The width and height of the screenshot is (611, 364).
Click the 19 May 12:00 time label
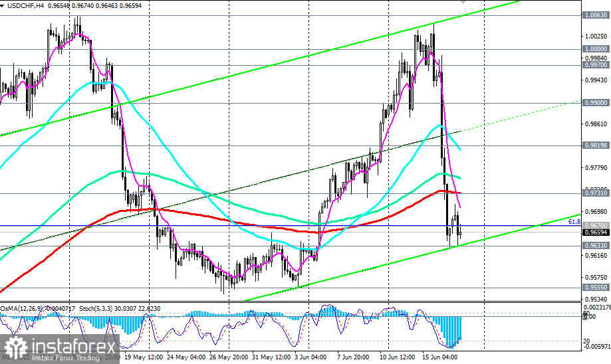point(144,357)
